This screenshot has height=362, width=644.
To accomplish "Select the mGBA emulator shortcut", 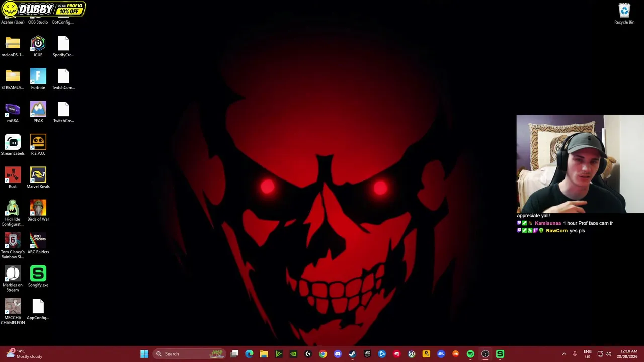I will tap(13, 112).
